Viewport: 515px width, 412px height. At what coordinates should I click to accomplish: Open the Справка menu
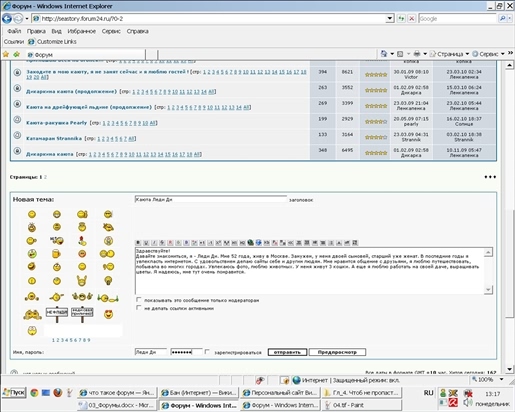click(x=137, y=31)
